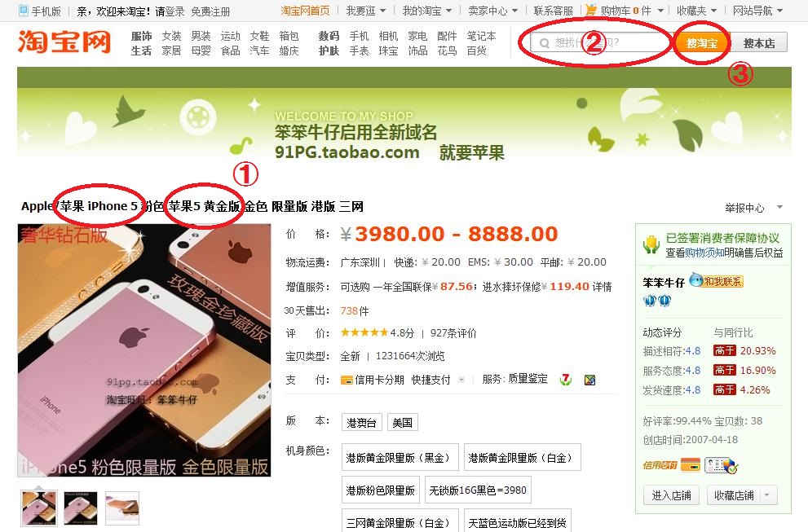Click the 7-day return service icon

coord(566,380)
